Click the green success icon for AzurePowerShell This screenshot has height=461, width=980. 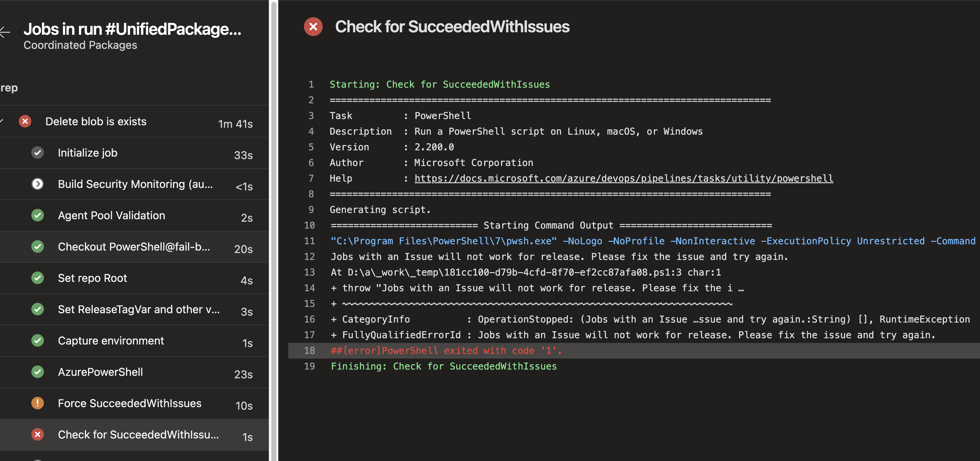click(38, 372)
